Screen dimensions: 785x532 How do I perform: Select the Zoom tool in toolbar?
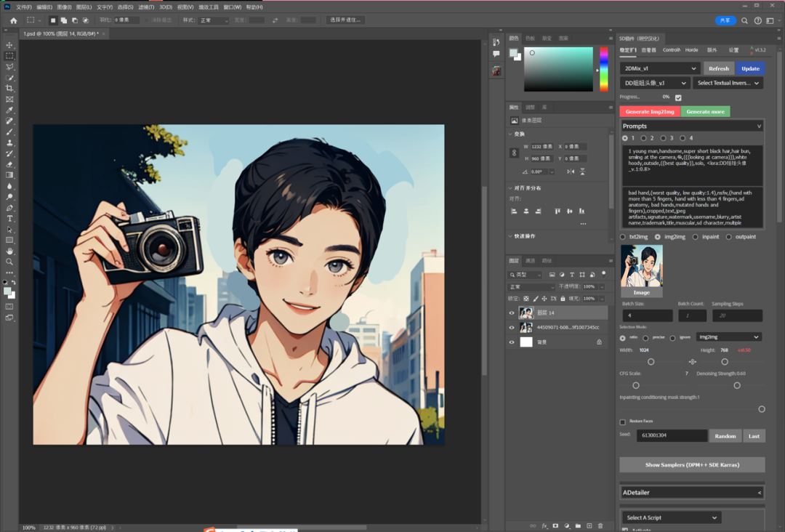click(x=9, y=262)
